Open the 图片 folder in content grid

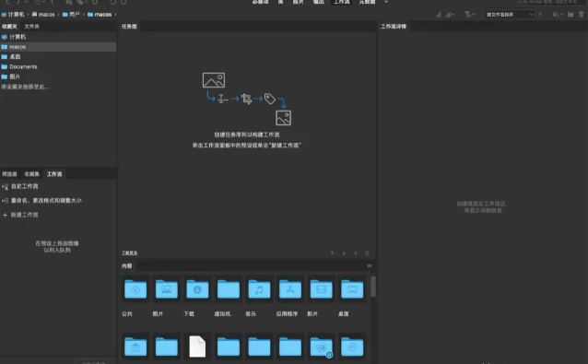tap(166, 289)
